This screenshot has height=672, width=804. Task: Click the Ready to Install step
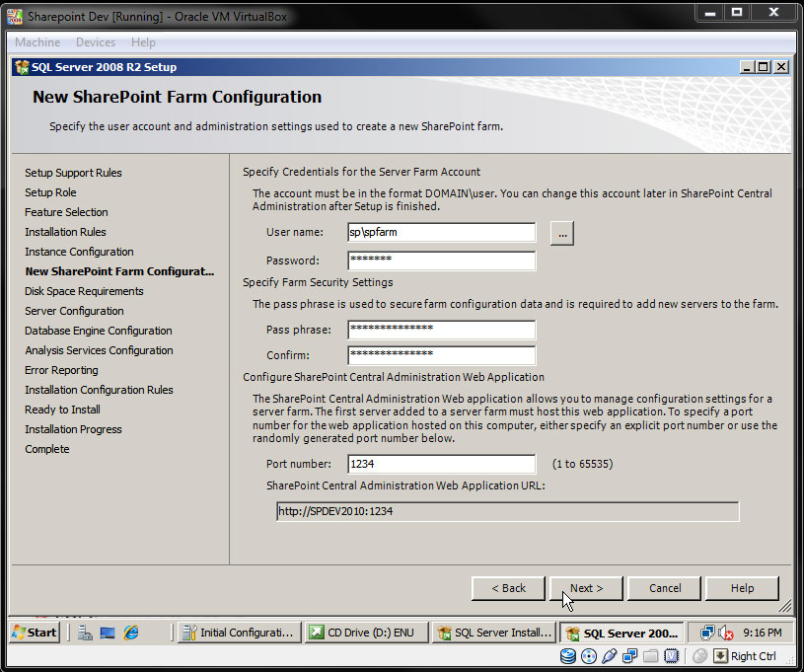pyautogui.click(x=62, y=410)
